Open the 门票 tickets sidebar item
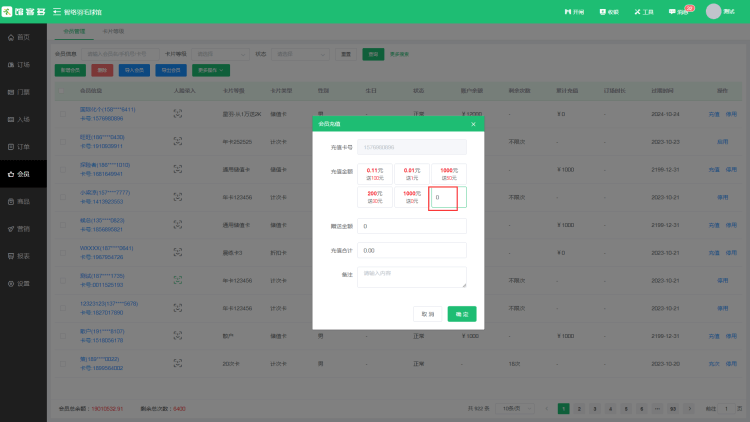Viewport: 750px width, 422px height. click(x=17, y=92)
